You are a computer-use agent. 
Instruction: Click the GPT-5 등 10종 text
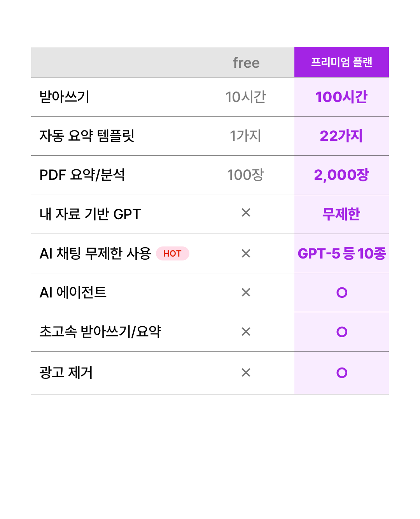tap(342, 253)
